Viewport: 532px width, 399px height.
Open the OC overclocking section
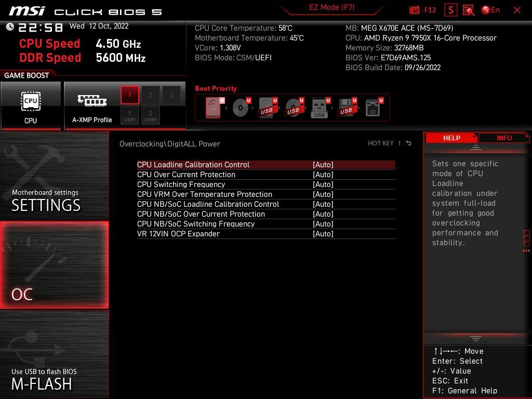pyautogui.click(x=54, y=265)
